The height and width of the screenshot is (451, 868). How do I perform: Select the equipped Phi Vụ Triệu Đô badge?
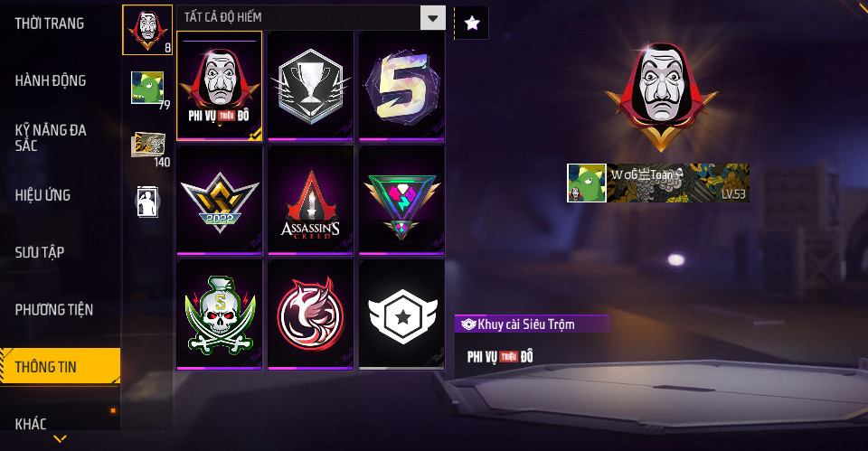click(x=219, y=86)
